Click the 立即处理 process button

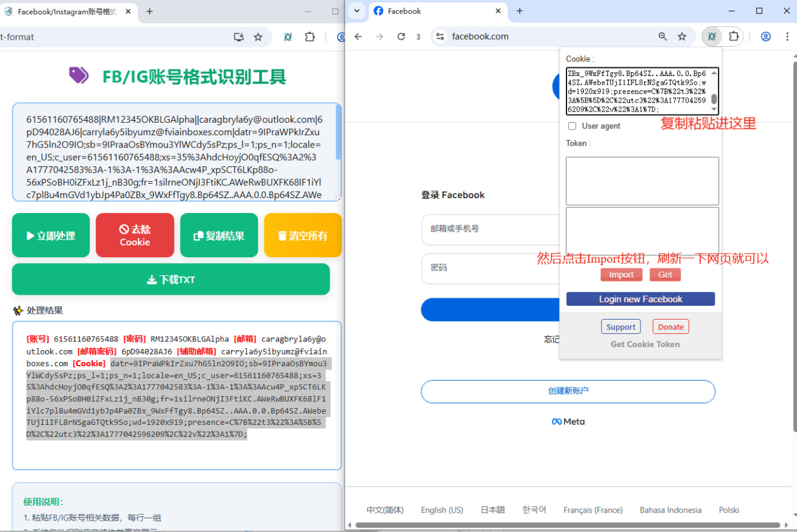pyautogui.click(x=51, y=235)
